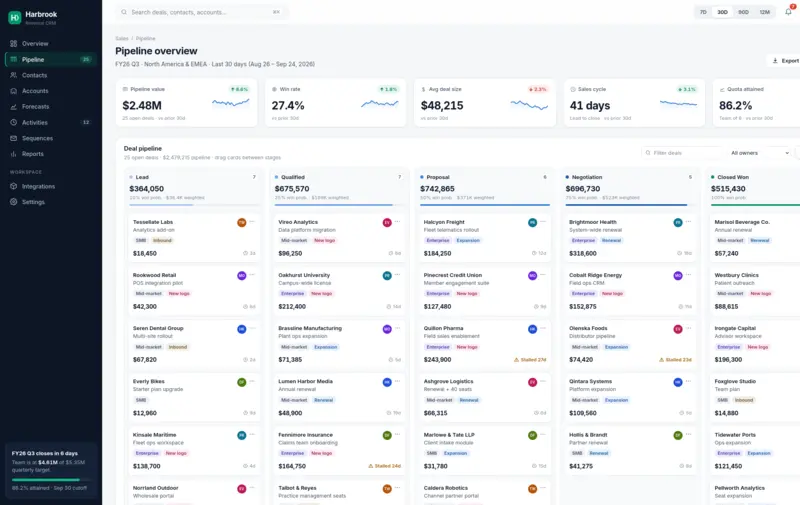Viewport: 800px width, 505px height.
Task: Click the Export button
Action: [786, 61]
